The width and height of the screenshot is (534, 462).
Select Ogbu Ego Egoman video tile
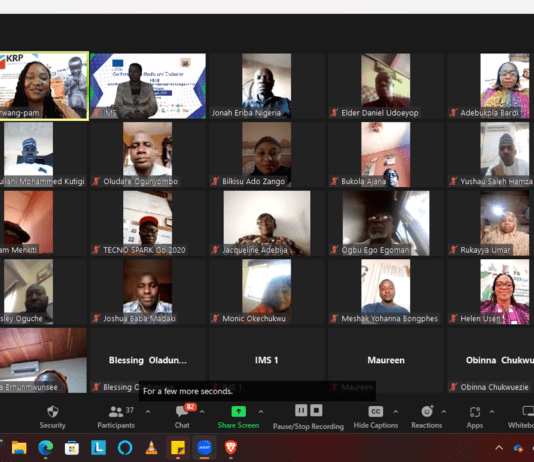pyautogui.click(x=386, y=223)
